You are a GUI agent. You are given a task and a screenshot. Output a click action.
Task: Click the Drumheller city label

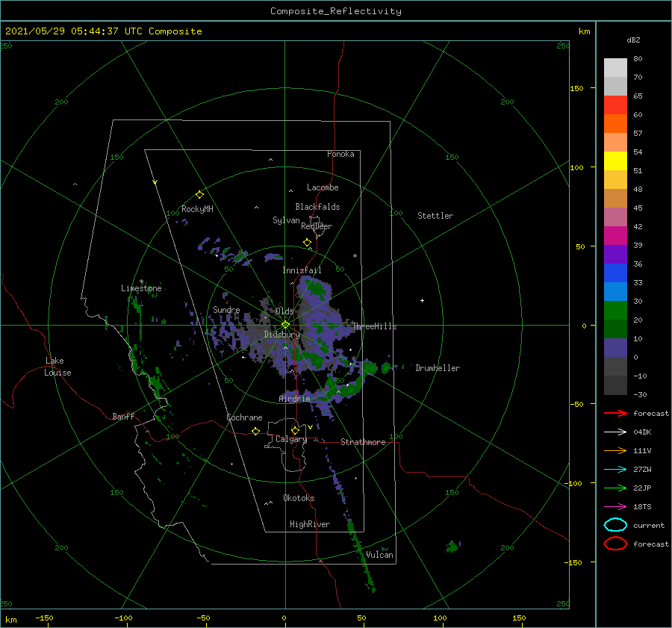(438, 368)
